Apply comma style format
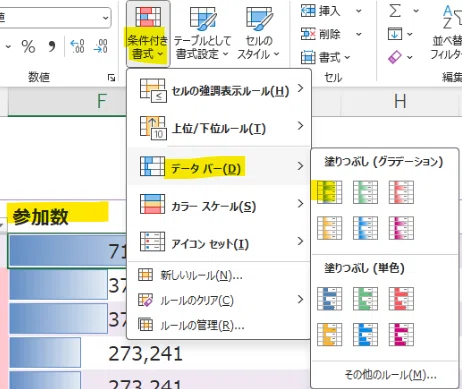Screen dimensions: 462x389 [x=52, y=46]
